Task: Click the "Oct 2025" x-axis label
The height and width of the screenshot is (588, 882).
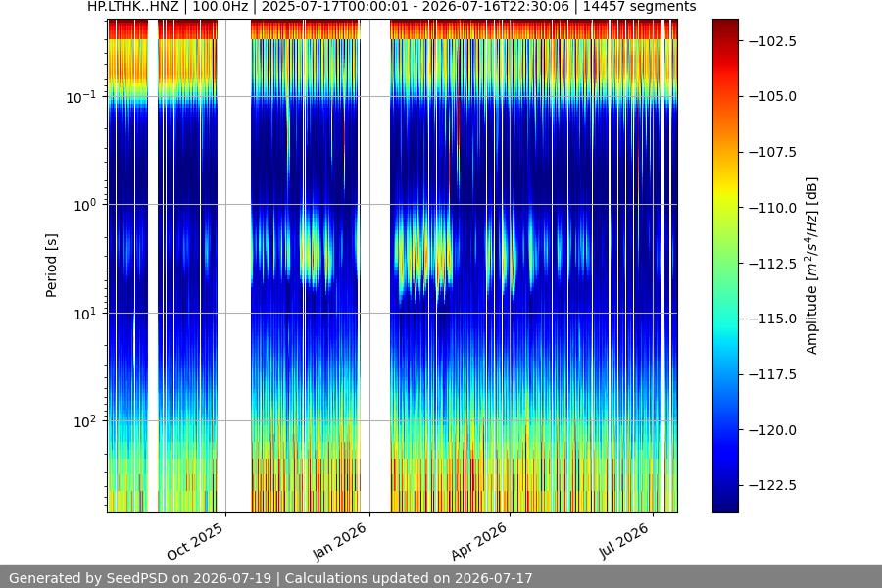Action: (x=195, y=541)
